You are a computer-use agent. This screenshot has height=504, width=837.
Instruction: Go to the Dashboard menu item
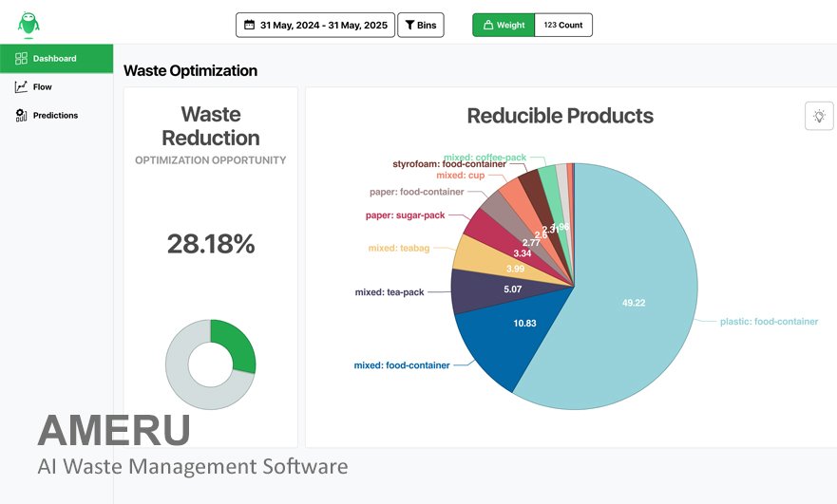coord(55,59)
